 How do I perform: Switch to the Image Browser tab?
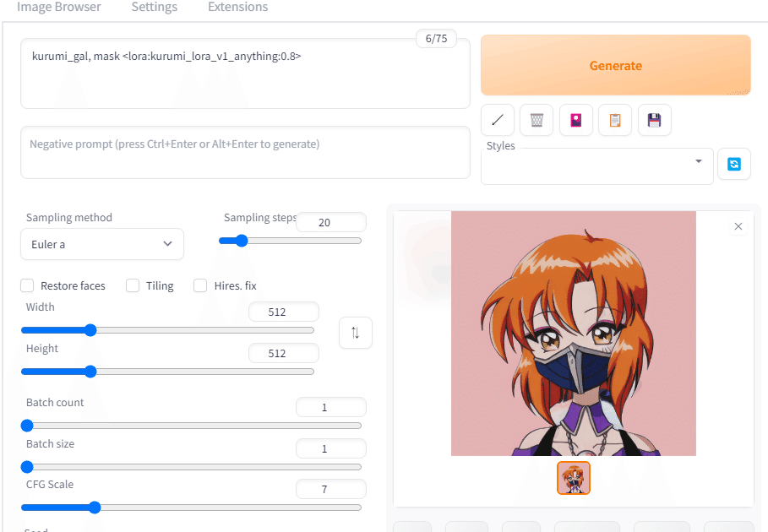click(59, 7)
